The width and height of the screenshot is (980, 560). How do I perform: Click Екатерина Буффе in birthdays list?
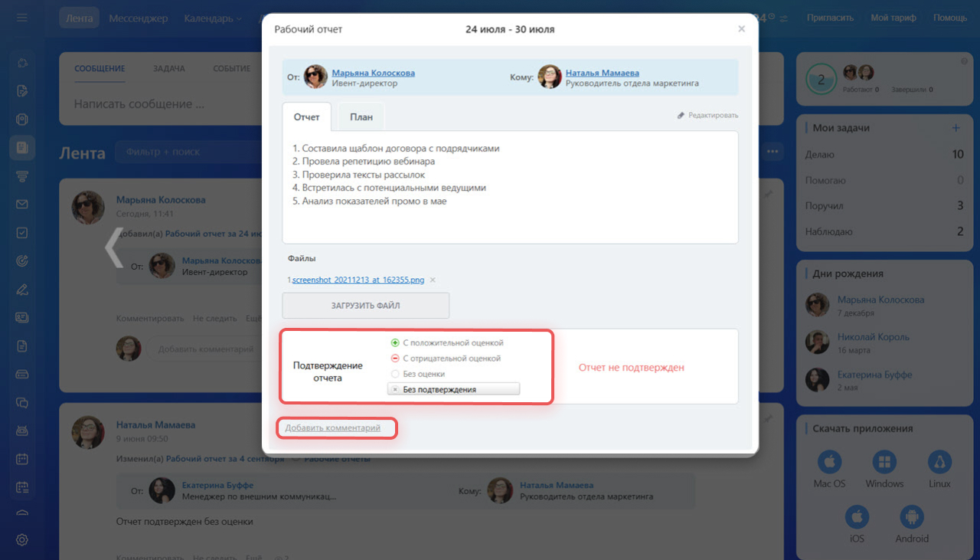pyautogui.click(x=874, y=375)
